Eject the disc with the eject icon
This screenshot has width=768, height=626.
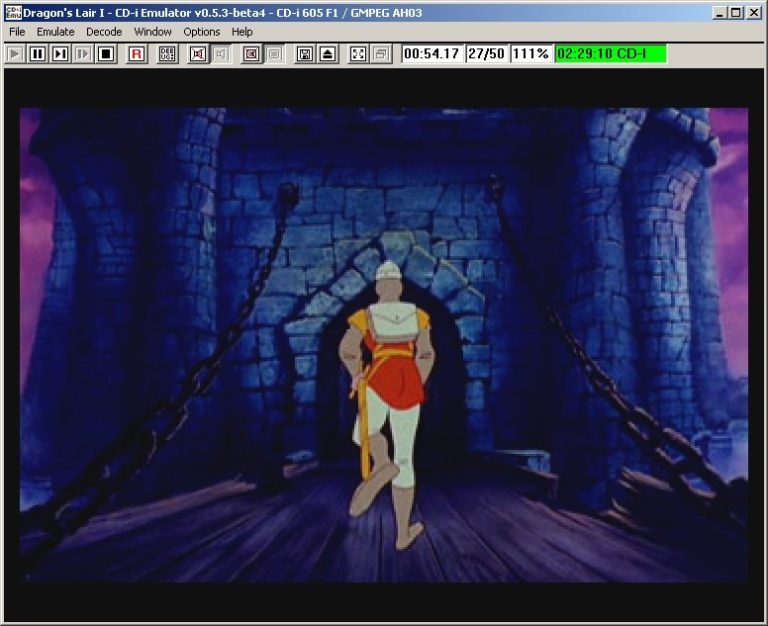click(328, 54)
